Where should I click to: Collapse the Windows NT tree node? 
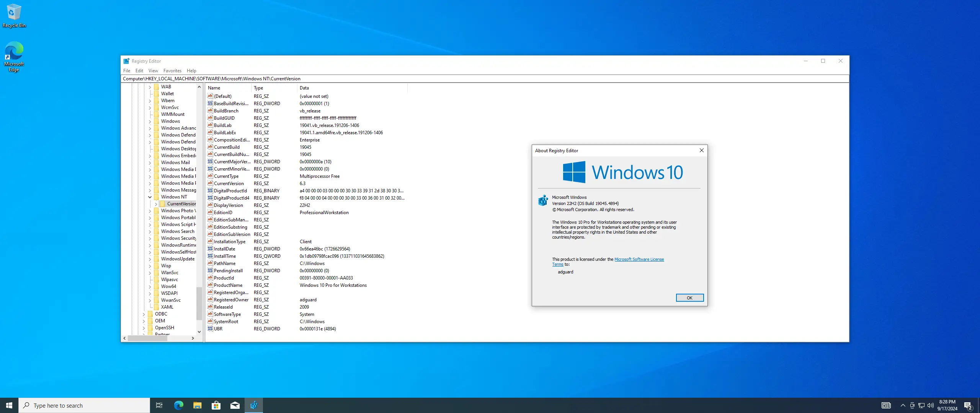click(x=150, y=197)
